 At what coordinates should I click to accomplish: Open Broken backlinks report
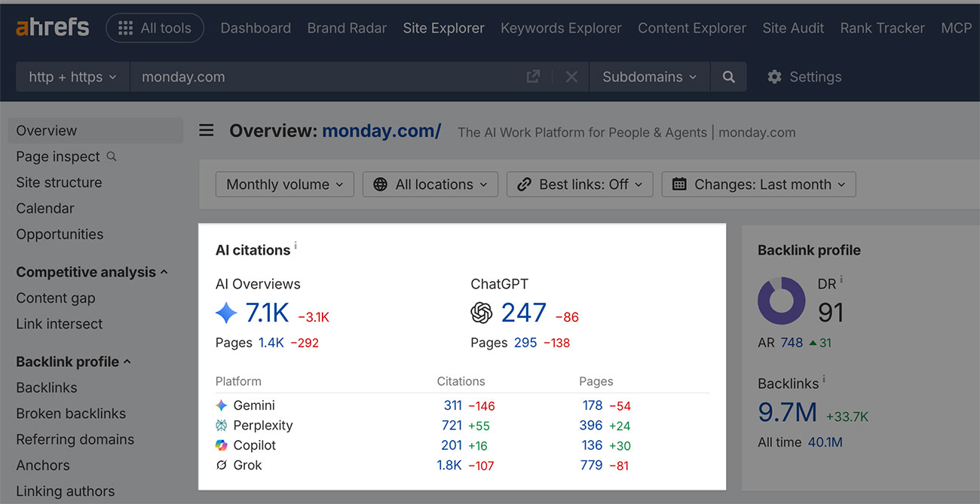click(71, 414)
